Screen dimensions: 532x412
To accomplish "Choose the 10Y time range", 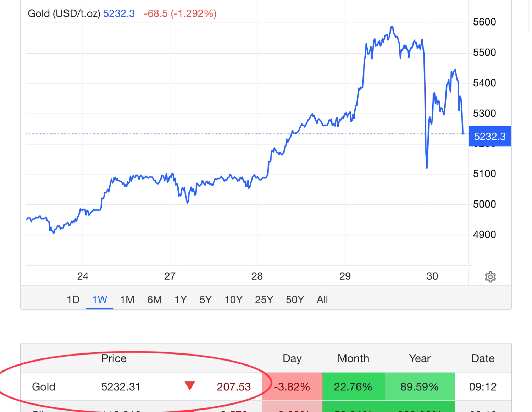I will 233,300.
